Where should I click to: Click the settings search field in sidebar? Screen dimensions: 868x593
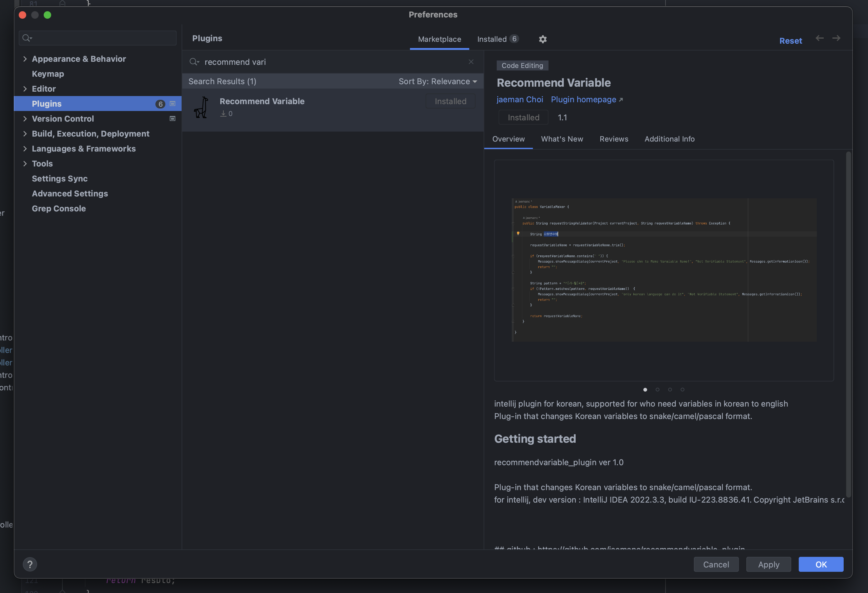pyautogui.click(x=101, y=38)
